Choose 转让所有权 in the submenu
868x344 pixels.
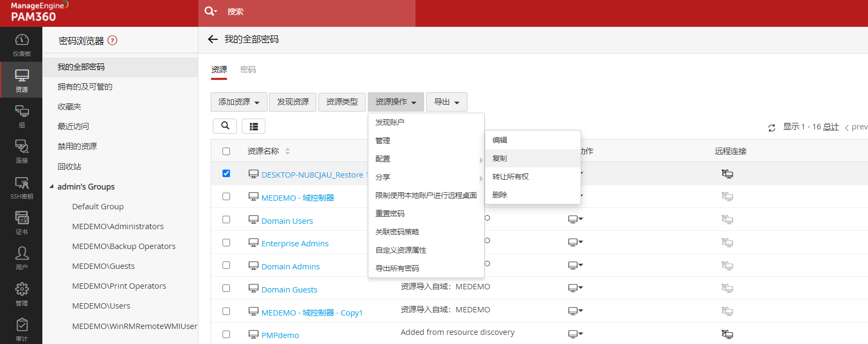tap(533, 177)
